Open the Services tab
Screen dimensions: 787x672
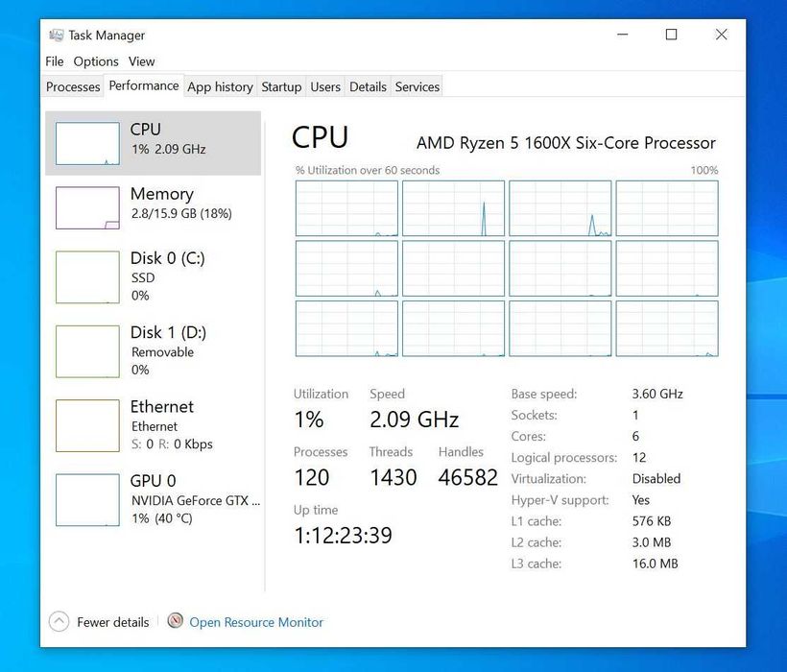point(417,86)
